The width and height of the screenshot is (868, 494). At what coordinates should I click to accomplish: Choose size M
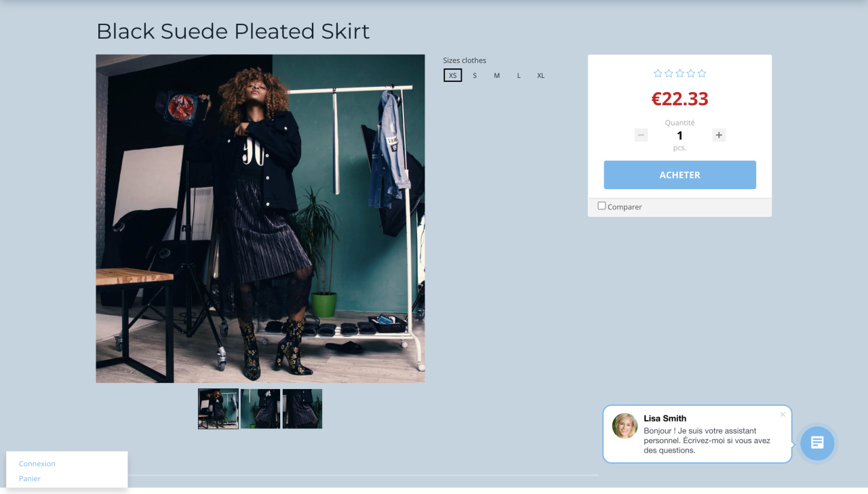[497, 75]
